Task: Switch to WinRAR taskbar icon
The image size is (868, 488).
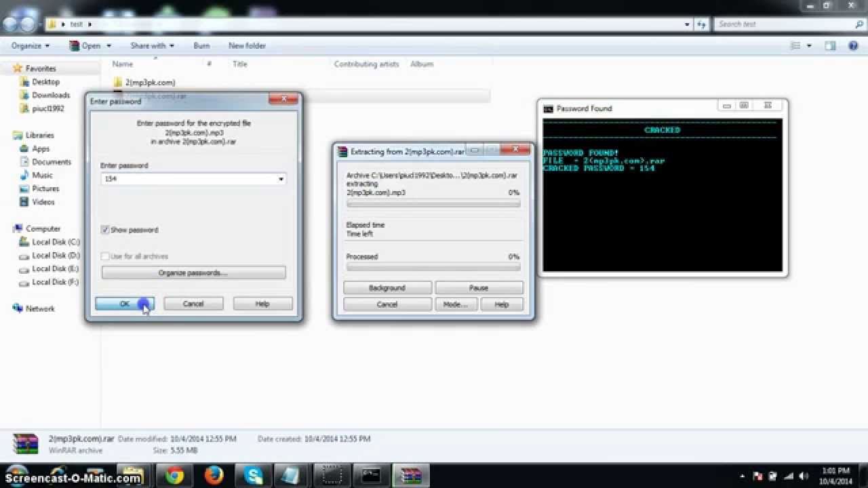Action: click(411, 476)
